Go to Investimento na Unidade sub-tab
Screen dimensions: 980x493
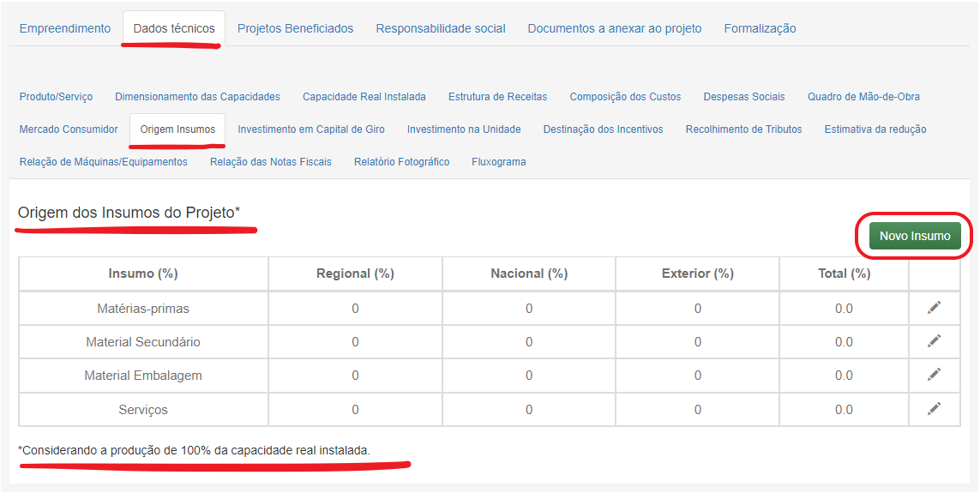click(464, 129)
